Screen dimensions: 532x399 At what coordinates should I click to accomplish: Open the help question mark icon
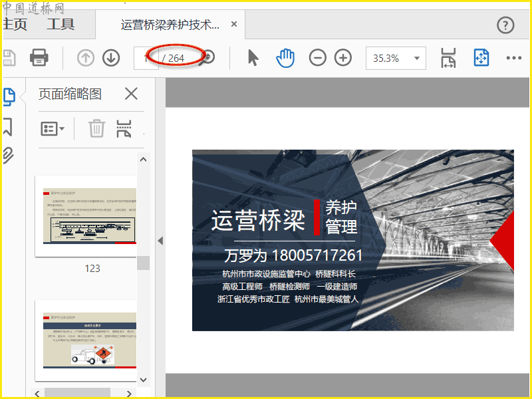505,25
